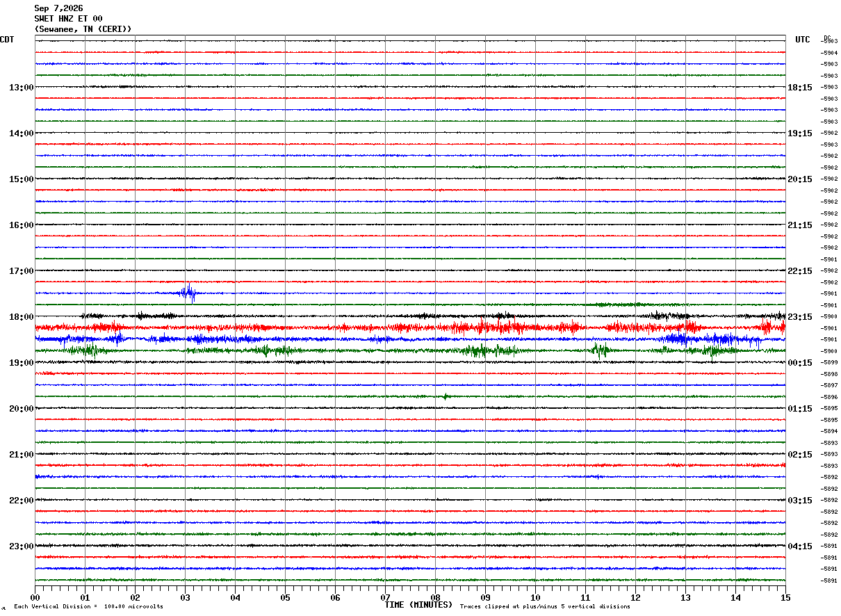Click the date header Sep 7,2026

58,8
